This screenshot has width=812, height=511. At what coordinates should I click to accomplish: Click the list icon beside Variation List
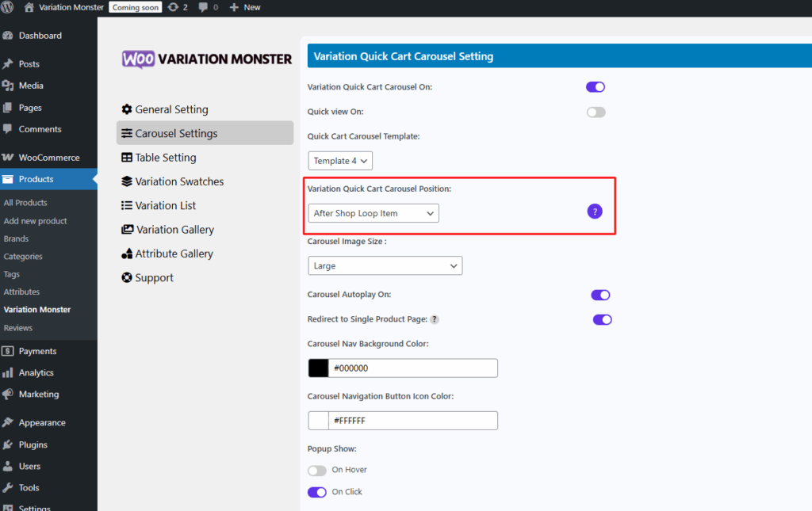(x=127, y=205)
